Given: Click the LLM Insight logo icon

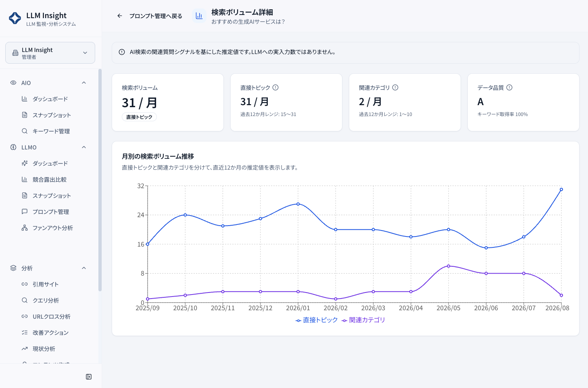Looking at the screenshot, I should [x=15, y=18].
